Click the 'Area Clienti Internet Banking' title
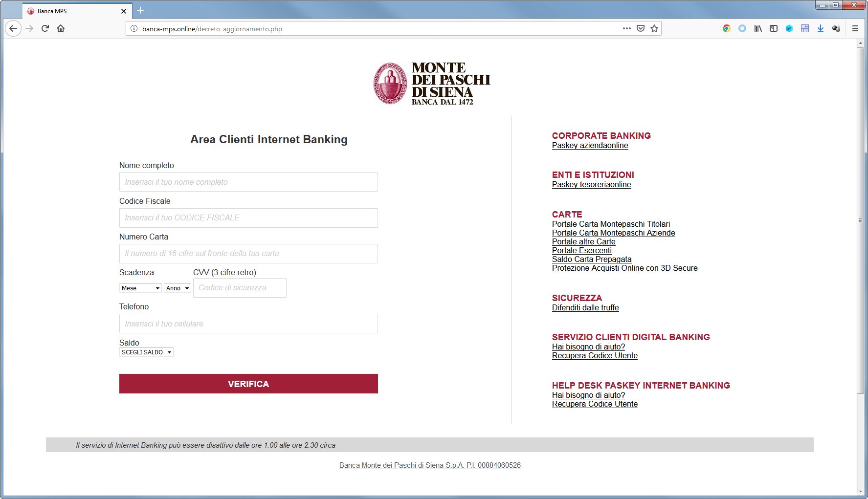This screenshot has height=499, width=868. [x=269, y=139]
